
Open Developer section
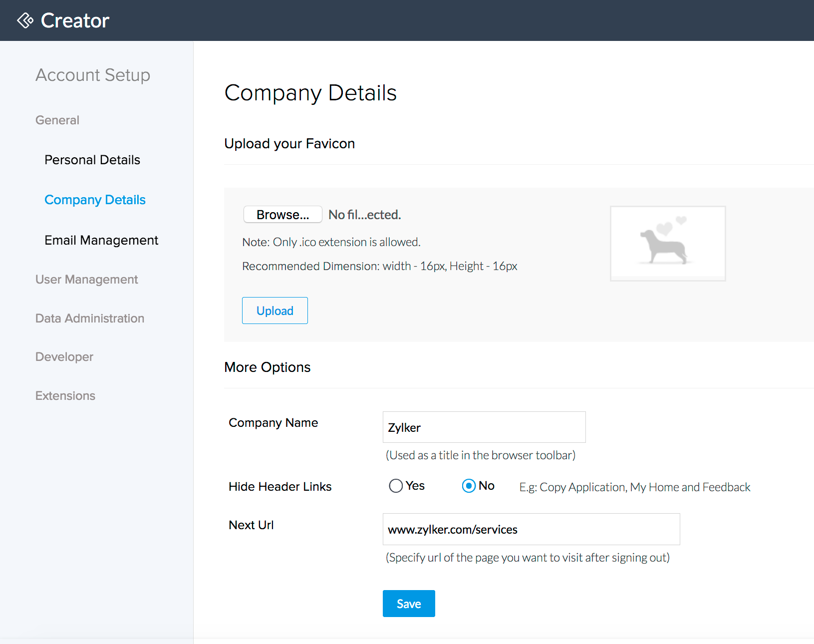tap(64, 357)
